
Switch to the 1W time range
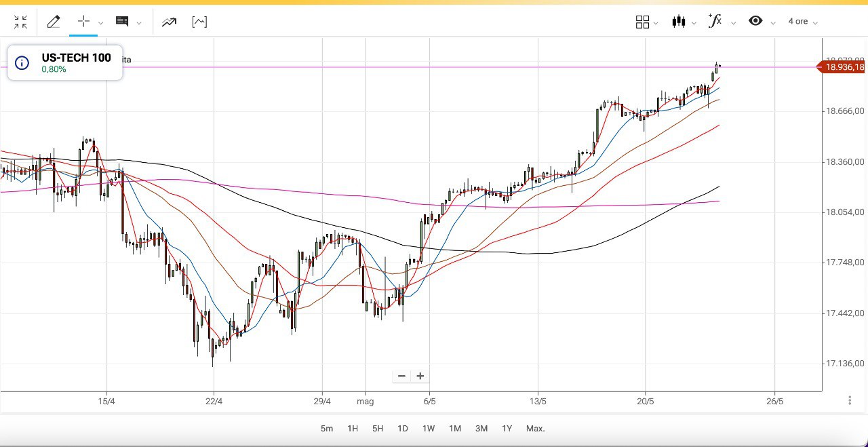pos(429,429)
